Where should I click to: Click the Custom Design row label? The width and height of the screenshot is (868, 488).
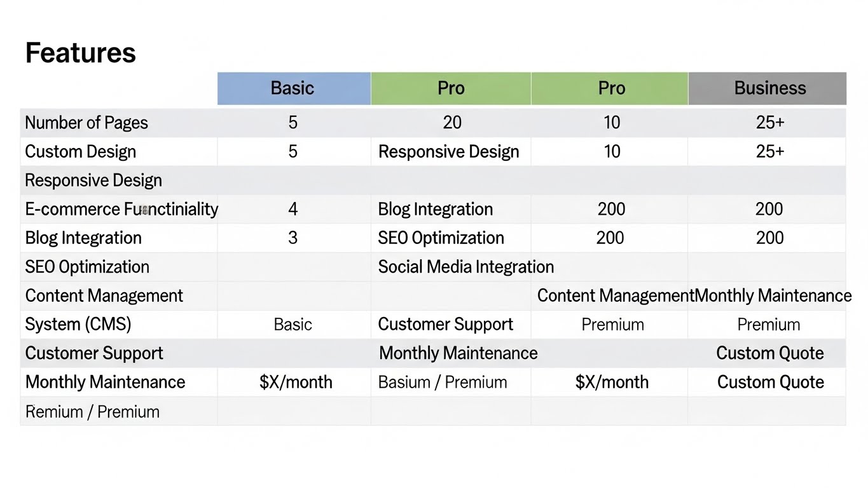tap(80, 152)
